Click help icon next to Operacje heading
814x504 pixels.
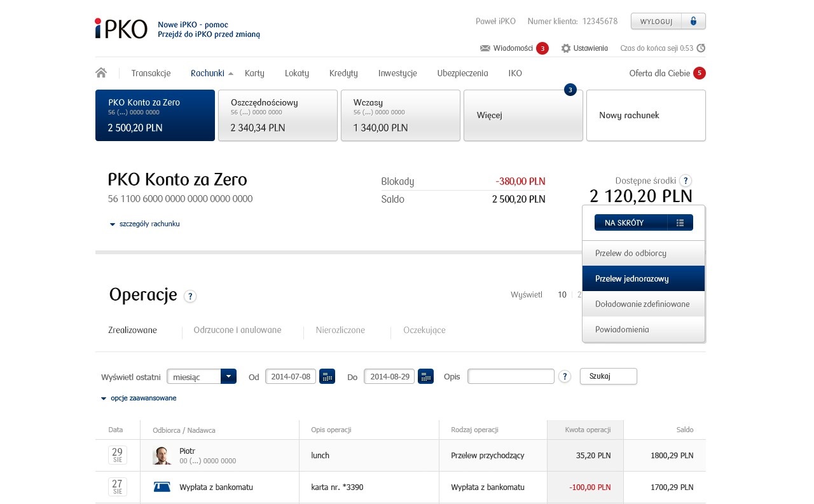[190, 296]
